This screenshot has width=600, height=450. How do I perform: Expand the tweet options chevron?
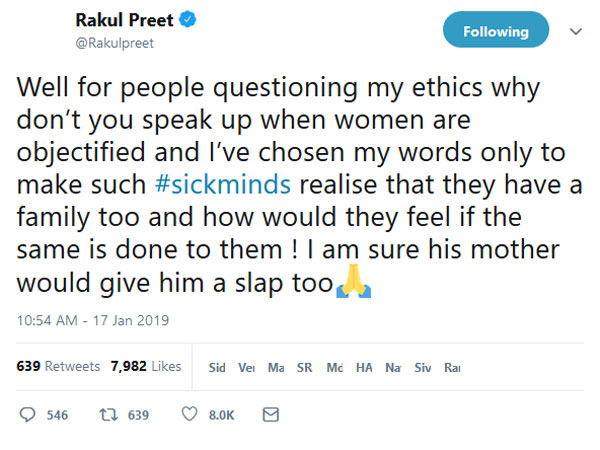(575, 31)
